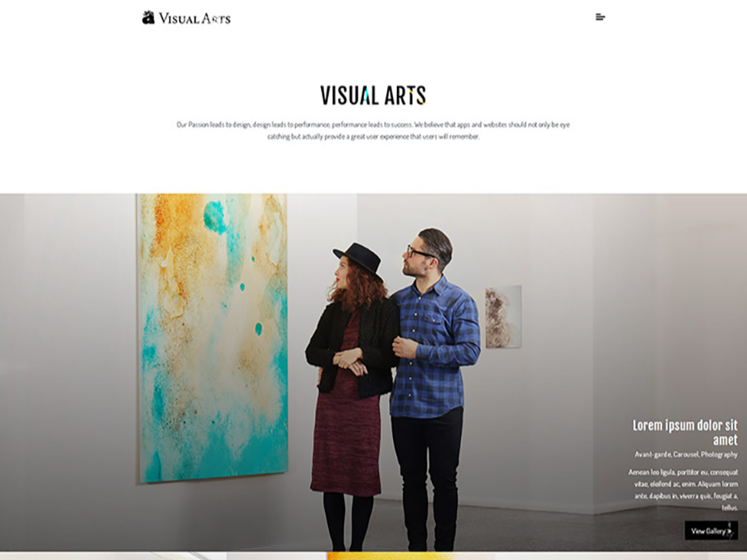This screenshot has width=747, height=560.
Task: Click the arrow icon inside View Gallery button
Action: tap(729, 531)
